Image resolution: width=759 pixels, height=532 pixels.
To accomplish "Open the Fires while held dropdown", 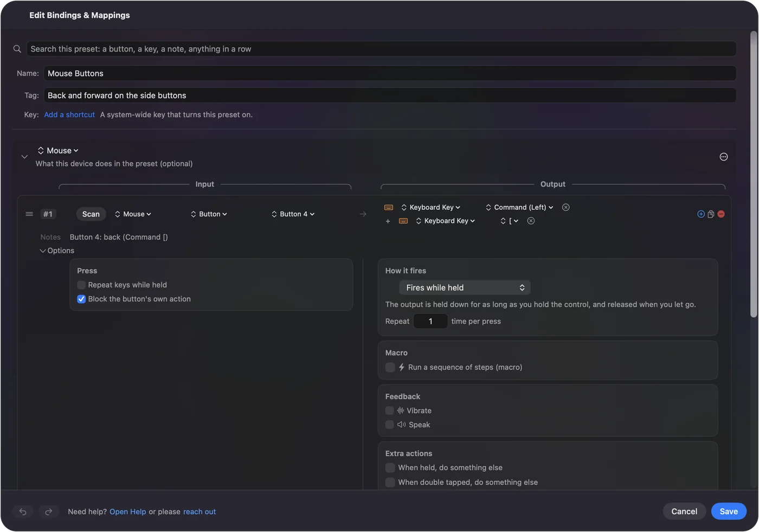I will (x=465, y=287).
